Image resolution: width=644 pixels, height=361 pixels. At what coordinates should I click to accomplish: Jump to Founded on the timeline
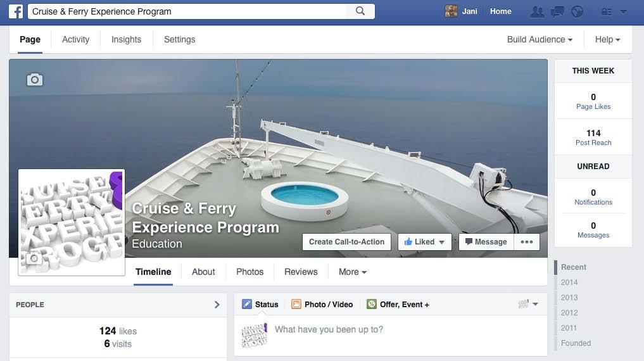pyautogui.click(x=576, y=343)
